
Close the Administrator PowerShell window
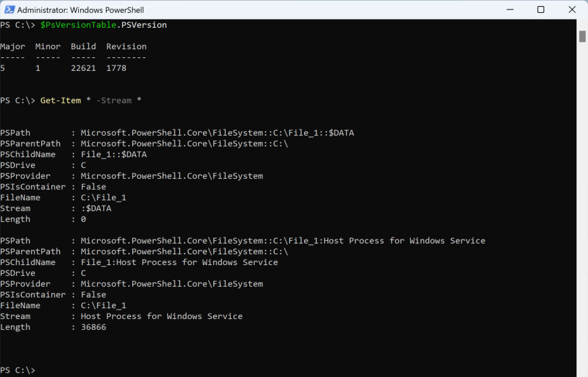coord(572,9)
